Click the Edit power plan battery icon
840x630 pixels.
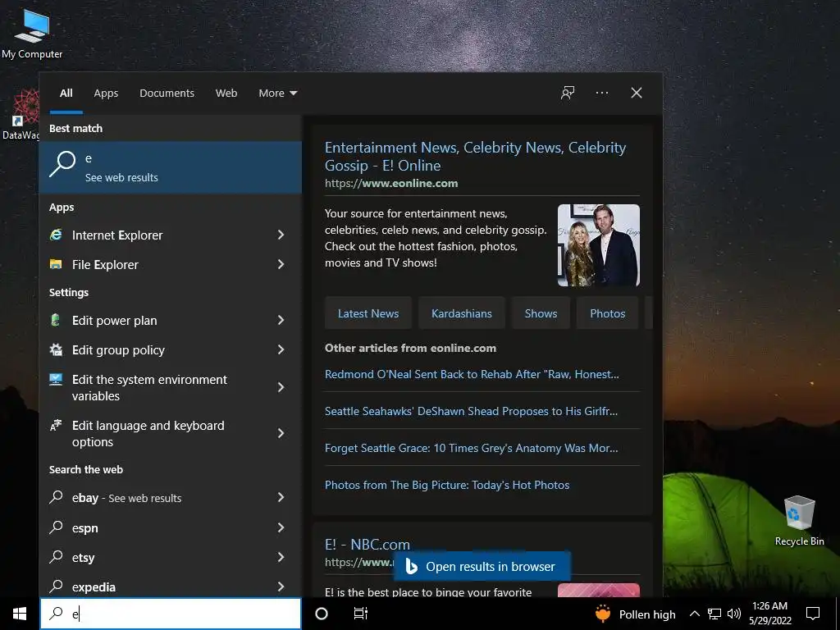(55, 320)
